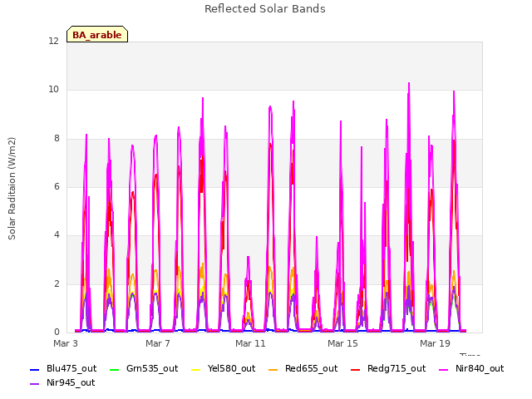Click the Mar 19 x-axis tick label

coord(435,343)
